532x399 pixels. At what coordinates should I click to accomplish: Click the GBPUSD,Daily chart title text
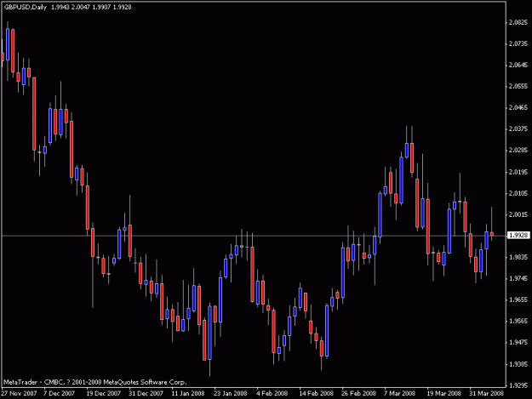26,7
